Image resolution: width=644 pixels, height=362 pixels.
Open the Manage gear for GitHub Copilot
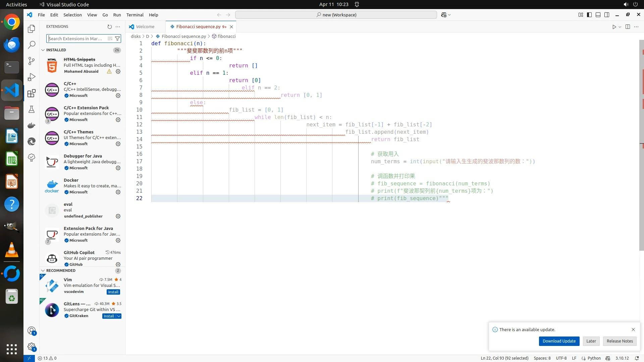(x=118, y=264)
